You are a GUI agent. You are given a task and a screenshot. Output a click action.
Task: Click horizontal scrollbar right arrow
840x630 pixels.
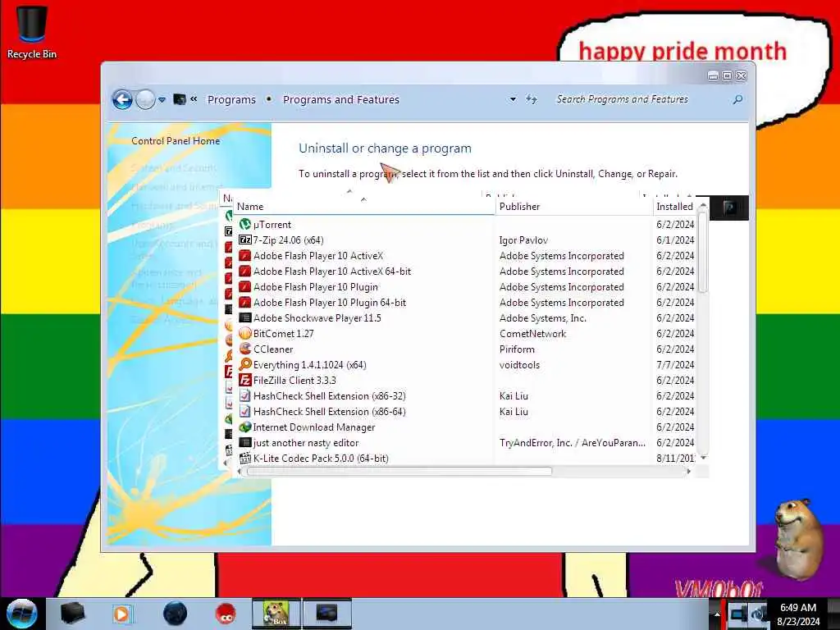coord(688,472)
